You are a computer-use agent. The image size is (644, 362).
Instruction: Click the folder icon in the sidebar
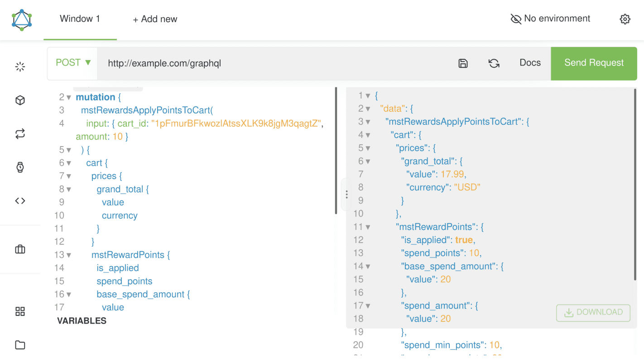[20, 345]
